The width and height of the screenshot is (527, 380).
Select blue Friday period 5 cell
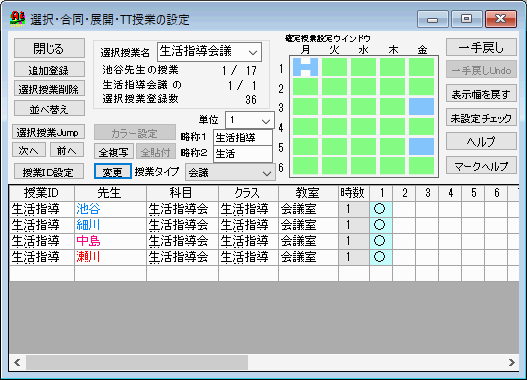point(421,146)
